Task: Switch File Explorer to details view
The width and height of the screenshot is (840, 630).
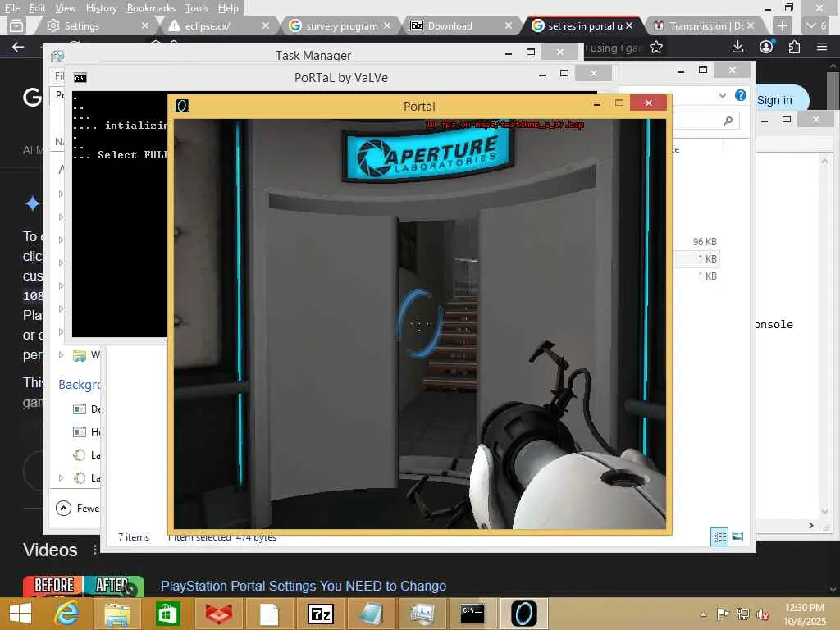Action: (x=719, y=536)
